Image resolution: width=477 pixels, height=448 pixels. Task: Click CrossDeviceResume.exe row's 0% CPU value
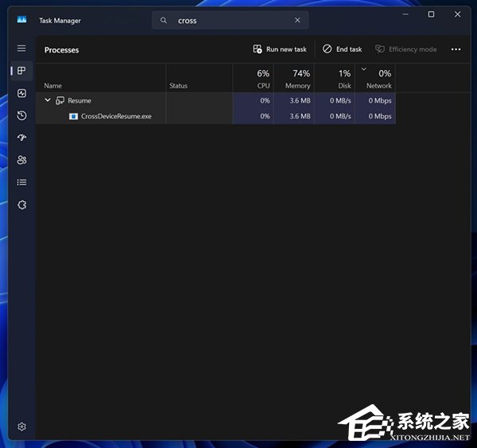pos(265,116)
